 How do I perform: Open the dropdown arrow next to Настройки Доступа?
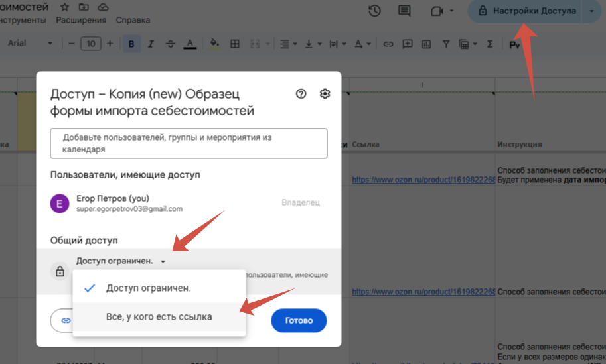click(591, 11)
